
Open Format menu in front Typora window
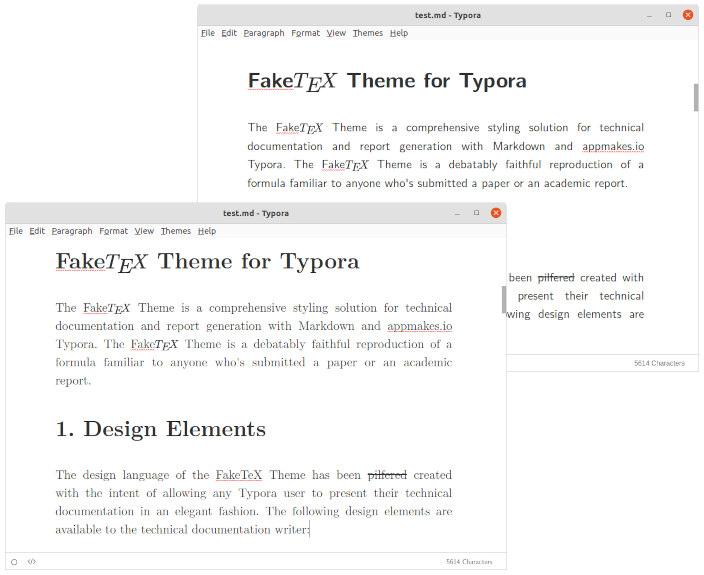point(113,231)
